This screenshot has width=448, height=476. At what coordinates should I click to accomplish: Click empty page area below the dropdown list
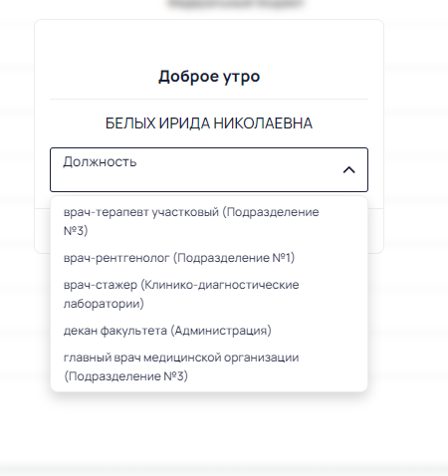(x=209, y=428)
